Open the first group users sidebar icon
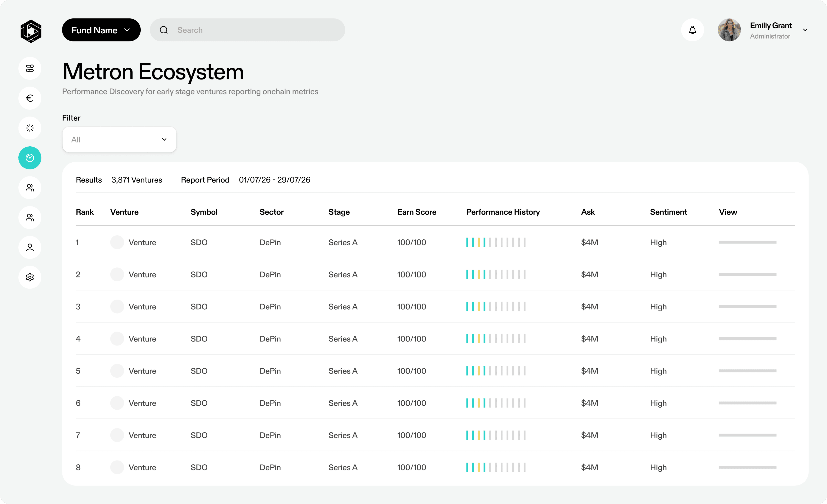This screenshot has height=504, width=827. click(x=30, y=188)
